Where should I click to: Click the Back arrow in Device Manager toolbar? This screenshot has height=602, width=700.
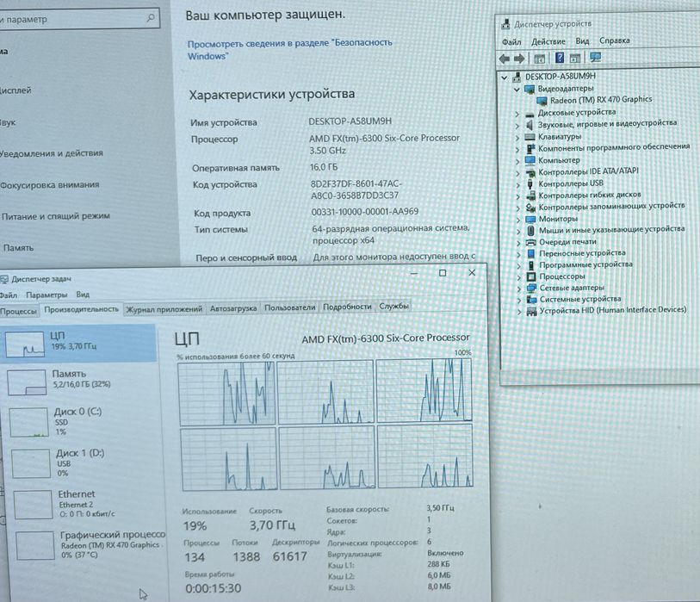pos(505,59)
